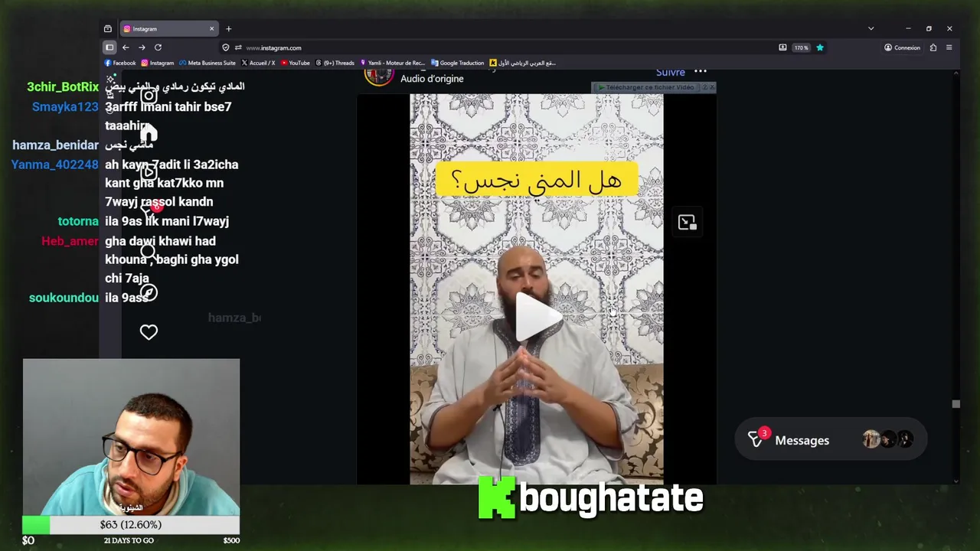Click chat username Smayka123
980x551 pixels.
pyautogui.click(x=65, y=107)
